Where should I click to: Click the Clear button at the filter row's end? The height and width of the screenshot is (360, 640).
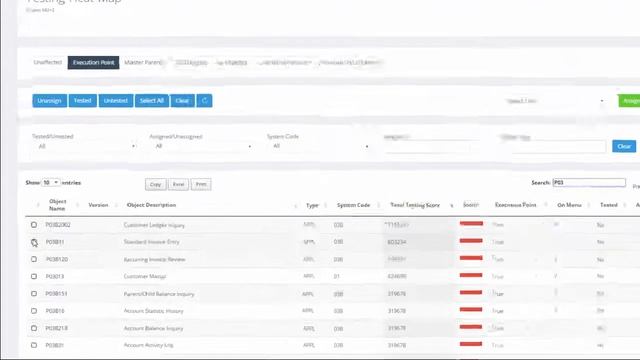[x=624, y=146]
